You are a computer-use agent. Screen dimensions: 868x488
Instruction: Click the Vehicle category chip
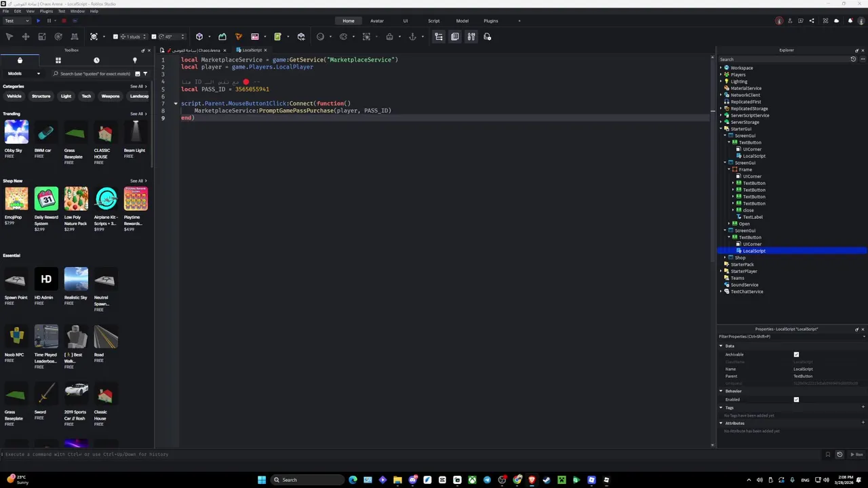coord(14,96)
